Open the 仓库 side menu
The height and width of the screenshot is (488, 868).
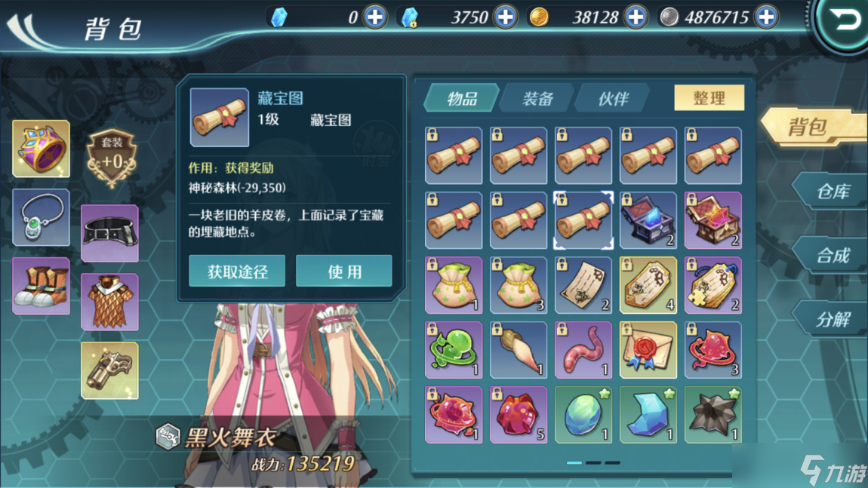(x=832, y=192)
